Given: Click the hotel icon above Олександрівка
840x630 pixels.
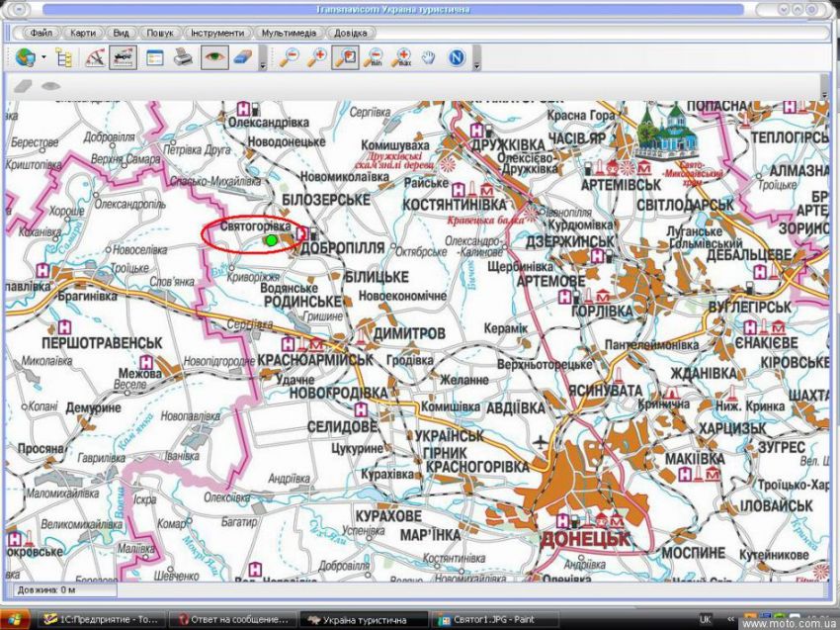Looking at the screenshot, I should [x=243, y=110].
